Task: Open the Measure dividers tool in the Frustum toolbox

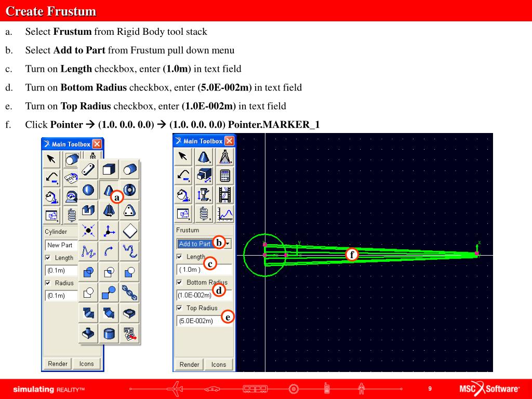Action: (x=224, y=156)
